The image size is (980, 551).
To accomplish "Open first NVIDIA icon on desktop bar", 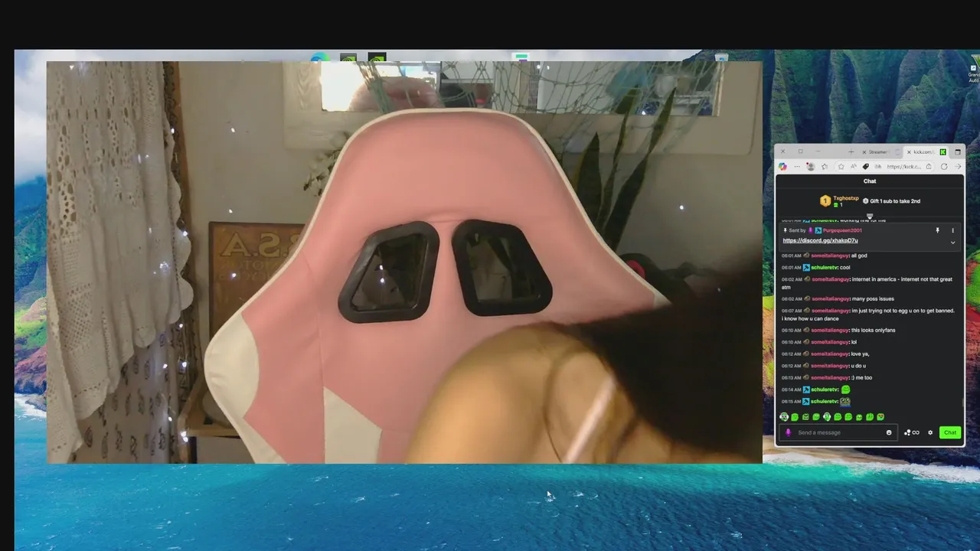I will 348,57.
